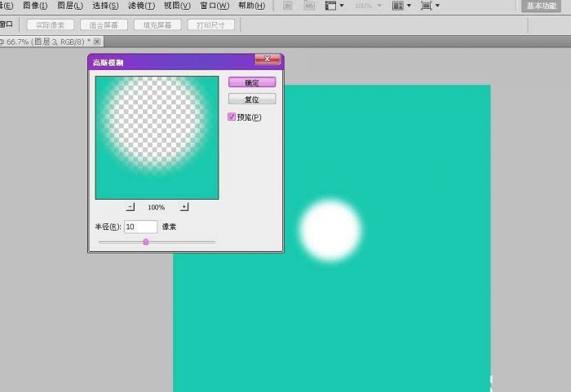571x392 pixels.
Task: Click the 基本功能 workspace button
Action: tap(541, 6)
